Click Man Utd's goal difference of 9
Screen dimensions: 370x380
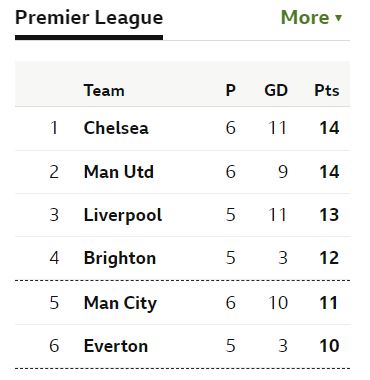[x=283, y=172]
